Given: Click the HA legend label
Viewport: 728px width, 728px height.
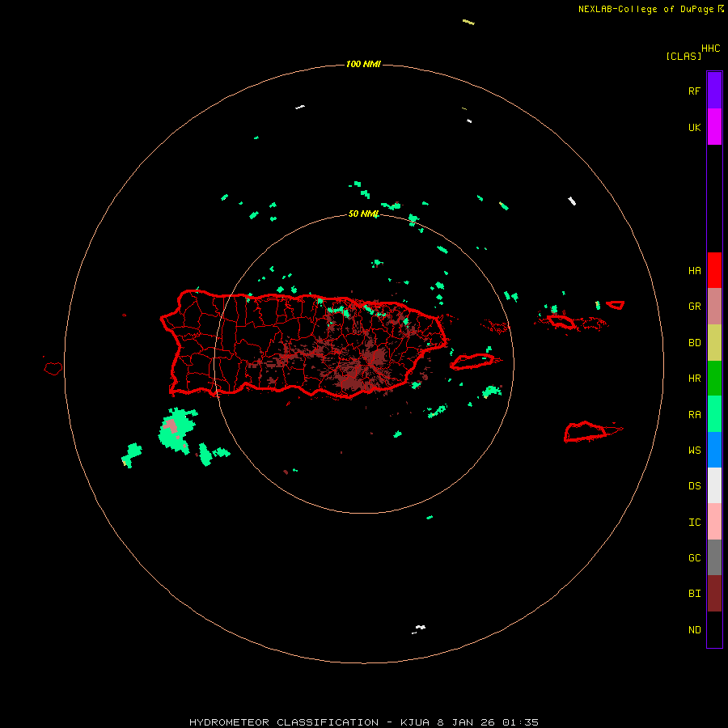Looking at the screenshot, I should point(694,271).
